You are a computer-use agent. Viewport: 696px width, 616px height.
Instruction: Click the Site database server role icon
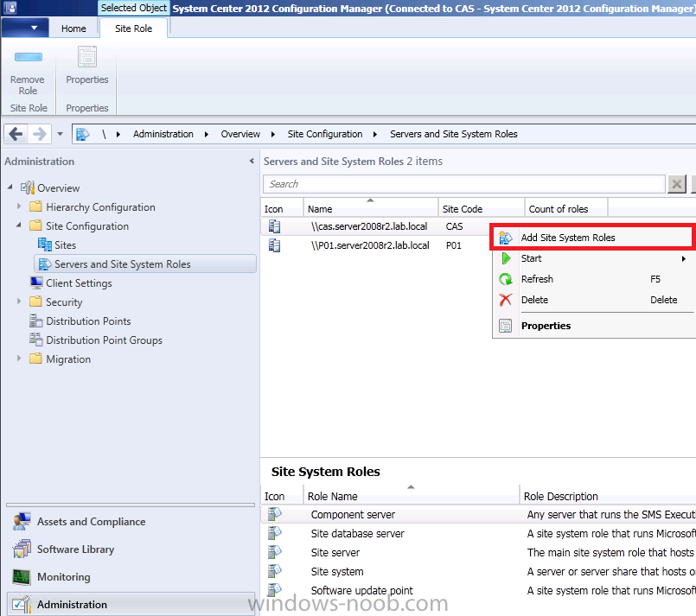click(275, 533)
